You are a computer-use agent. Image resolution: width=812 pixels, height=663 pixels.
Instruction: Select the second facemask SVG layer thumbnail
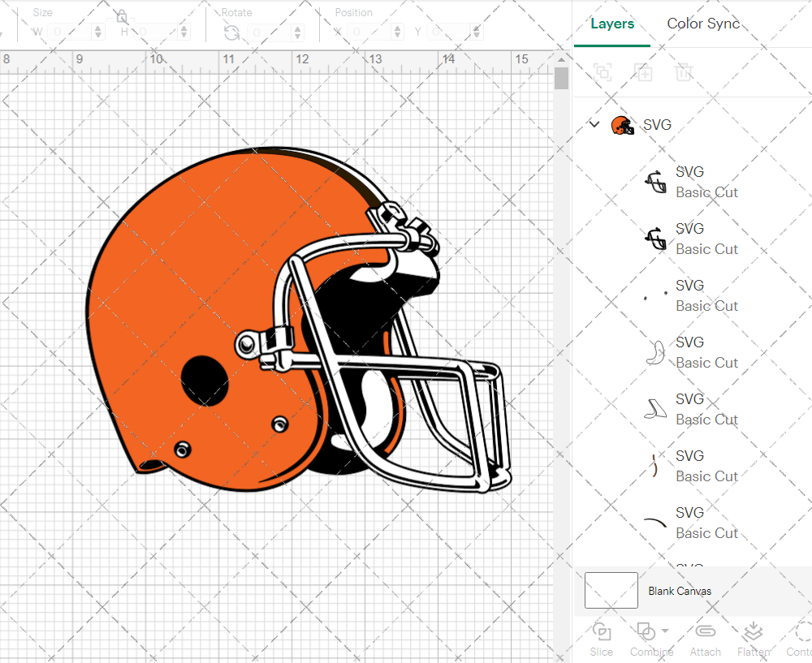[655, 239]
